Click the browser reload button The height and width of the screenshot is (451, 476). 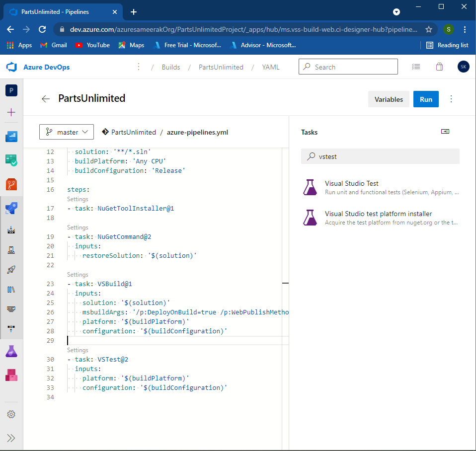click(42, 29)
